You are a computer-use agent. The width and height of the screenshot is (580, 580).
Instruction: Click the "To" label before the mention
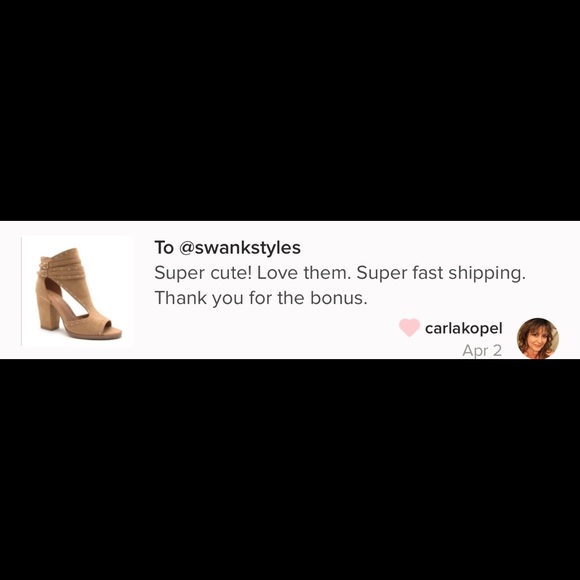point(164,247)
